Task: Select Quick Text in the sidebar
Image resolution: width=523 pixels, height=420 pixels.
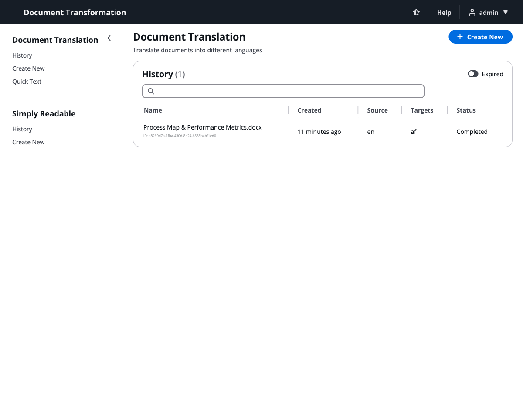Action: (x=27, y=82)
